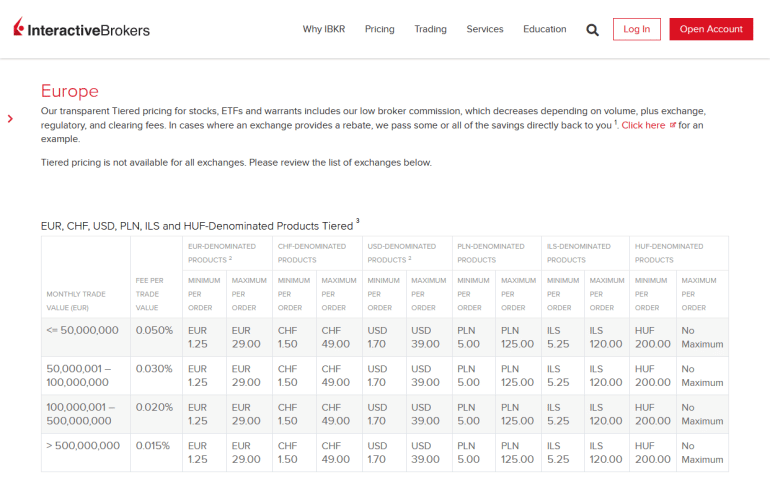Viewport: 770px width, 492px height.
Task: Open the Trading navigation menu
Action: point(430,29)
